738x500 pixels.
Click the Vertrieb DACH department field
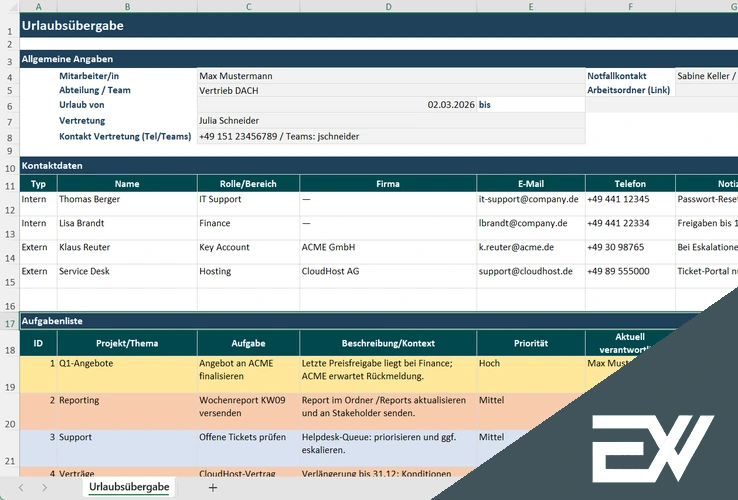[x=391, y=90]
